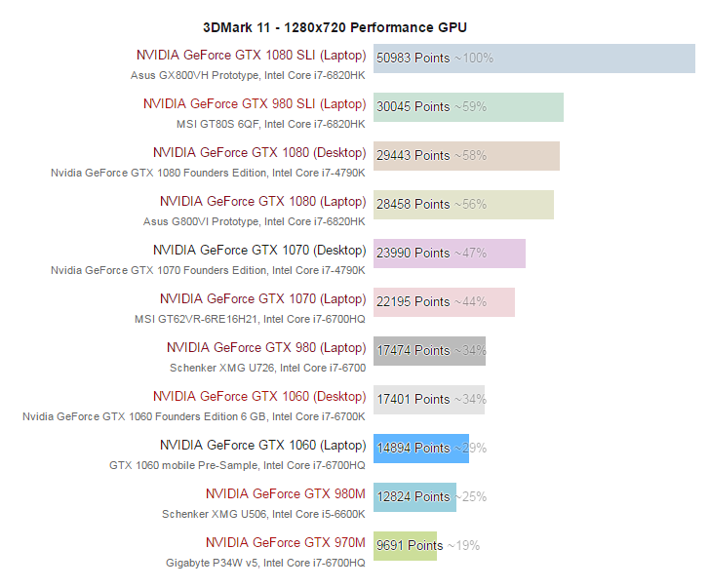Image resolution: width=709 pixels, height=588 pixels.
Task: Open the NVIDIA GeForce GTX 980 SLI (Laptop) link
Action: [x=255, y=104]
